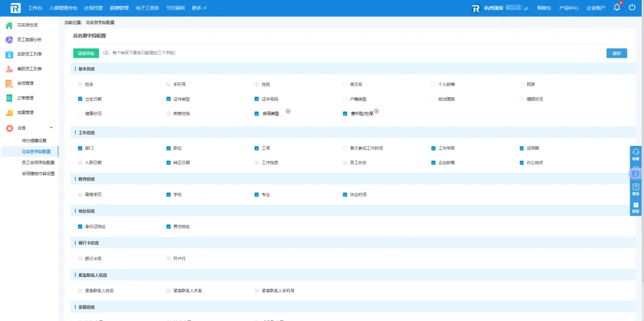Click the 在职员工列表 badge icon
Image resolution: width=644 pixels, height=321 pixels.
pyautogui.click(x=9, y=54)
